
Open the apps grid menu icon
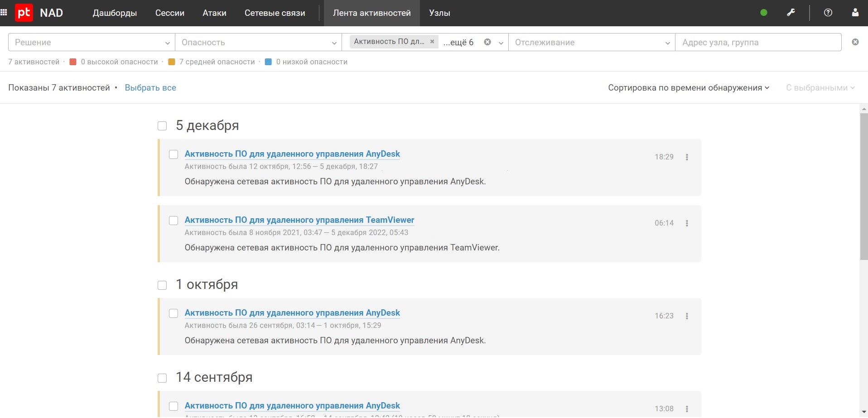[x=4, y=13]
